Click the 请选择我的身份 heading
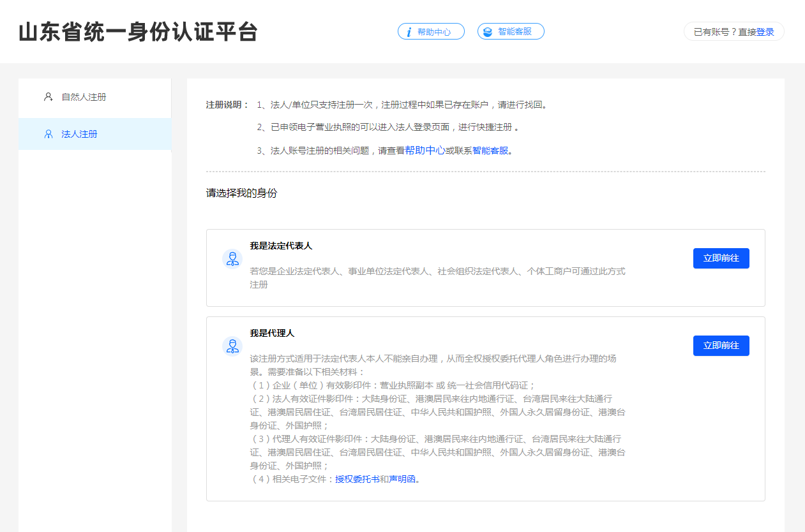805x532 pixels. pos(242,193)
